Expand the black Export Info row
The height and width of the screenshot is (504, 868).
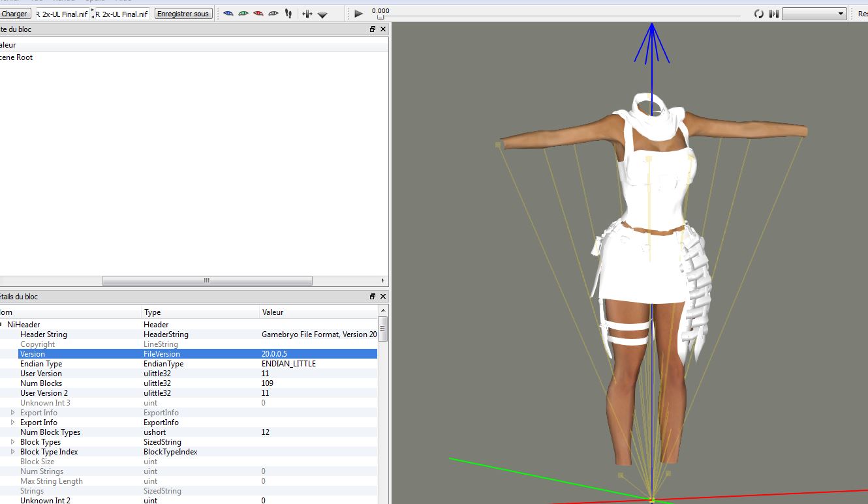coord(12,422)
